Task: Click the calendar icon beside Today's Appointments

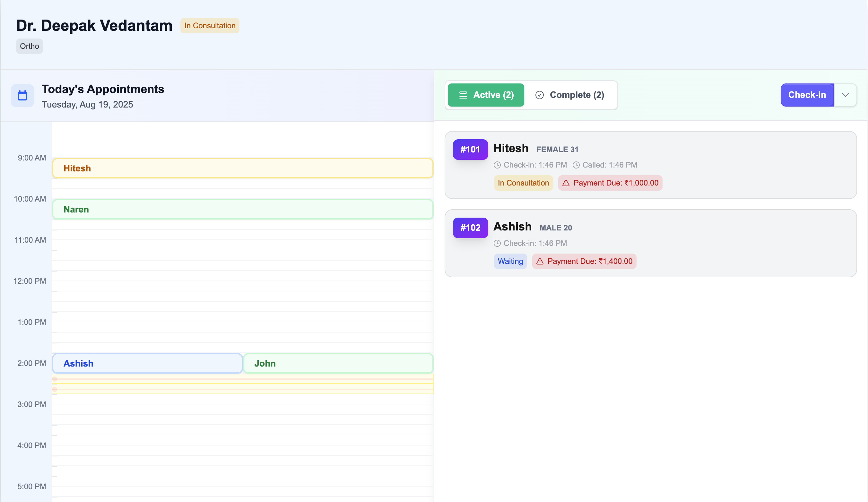Action: pos(22,95)
